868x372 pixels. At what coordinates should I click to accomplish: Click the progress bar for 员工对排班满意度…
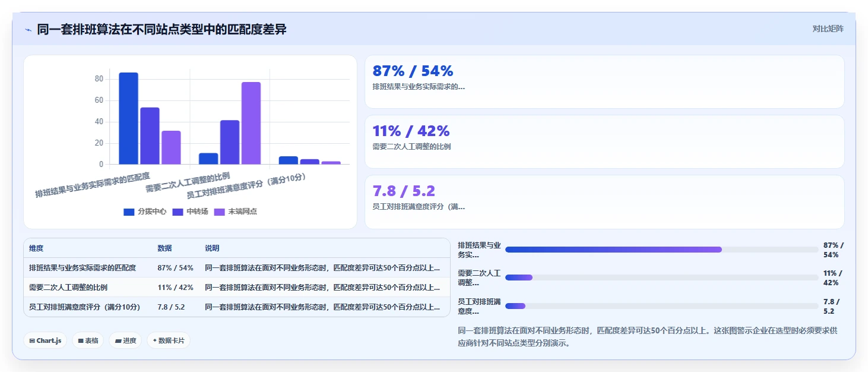pyautogui.click(x=661, y=306)
